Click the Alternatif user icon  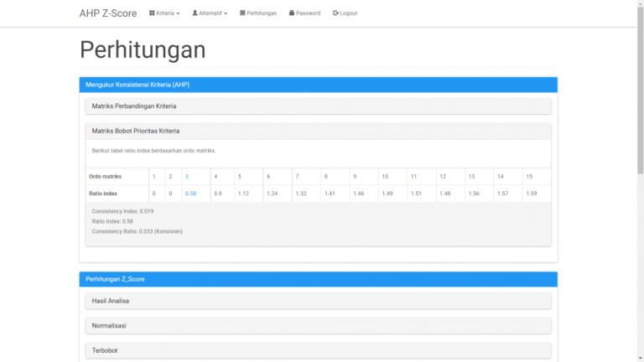(195, 13)
